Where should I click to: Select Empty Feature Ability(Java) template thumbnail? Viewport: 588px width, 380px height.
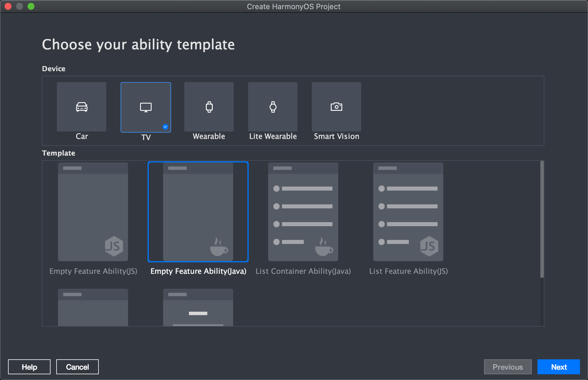[198, 212]
